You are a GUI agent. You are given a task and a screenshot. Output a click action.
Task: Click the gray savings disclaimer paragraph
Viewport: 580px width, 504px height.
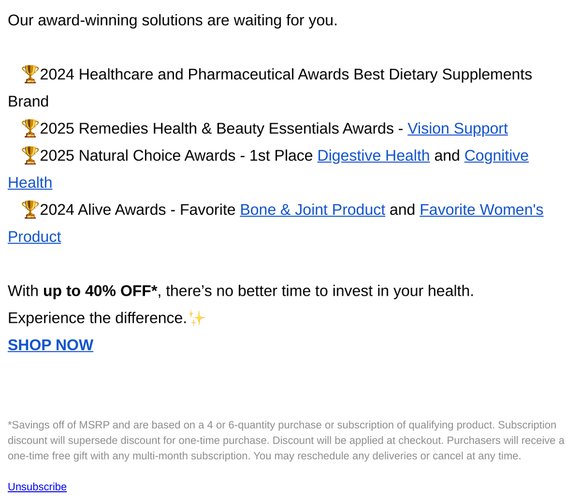click(286, 440)
